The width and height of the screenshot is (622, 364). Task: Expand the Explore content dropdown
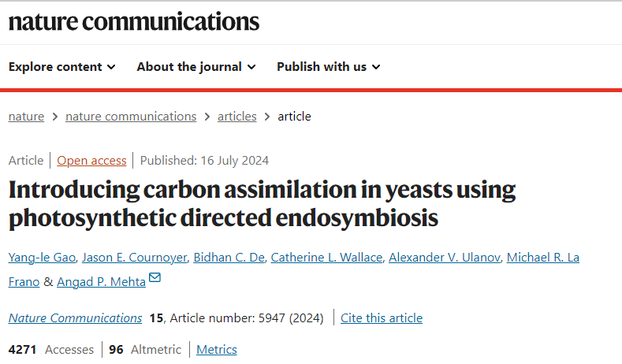click(62, 67)
